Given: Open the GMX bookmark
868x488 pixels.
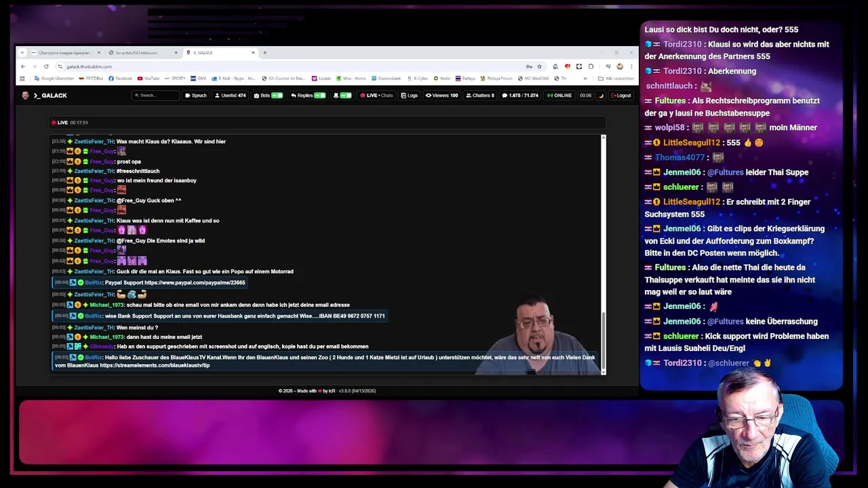Looking at the screenshot, I should [199, 78].
